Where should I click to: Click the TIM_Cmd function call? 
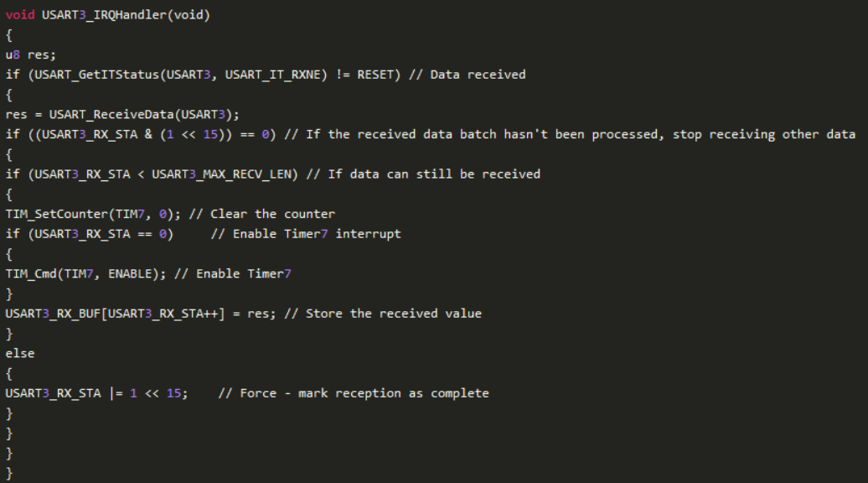30,273
